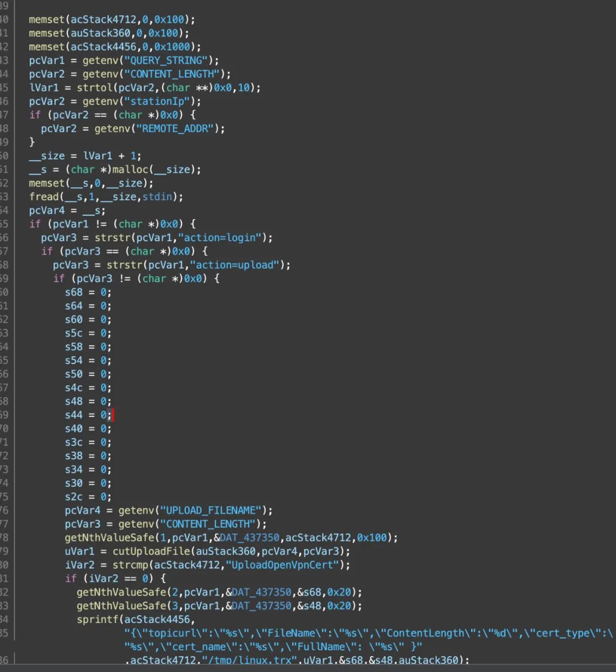Screen dimensions: 616x672
Task: Click the s48 = 0 assignment line
Action: [88, 402]
